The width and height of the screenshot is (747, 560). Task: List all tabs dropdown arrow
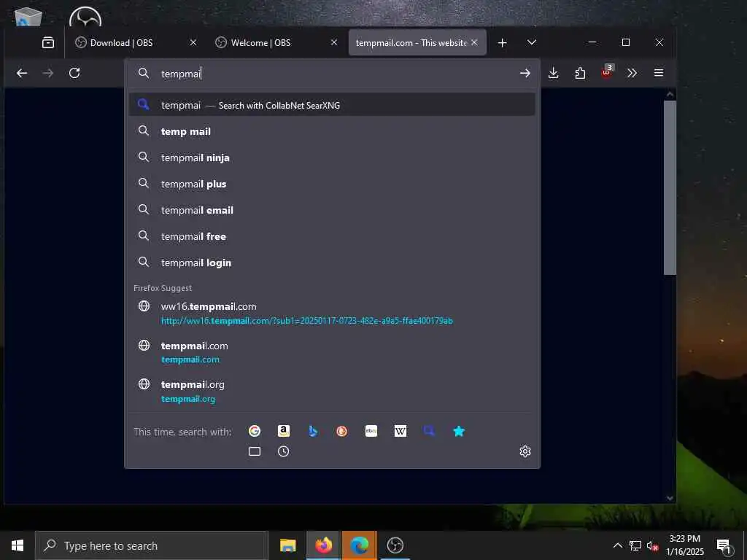[x=532, y=43]
